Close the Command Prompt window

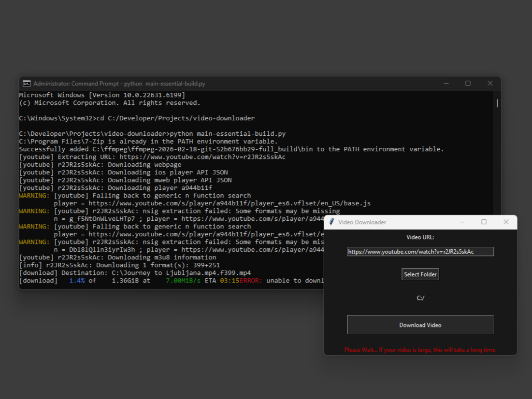point(489,83)
